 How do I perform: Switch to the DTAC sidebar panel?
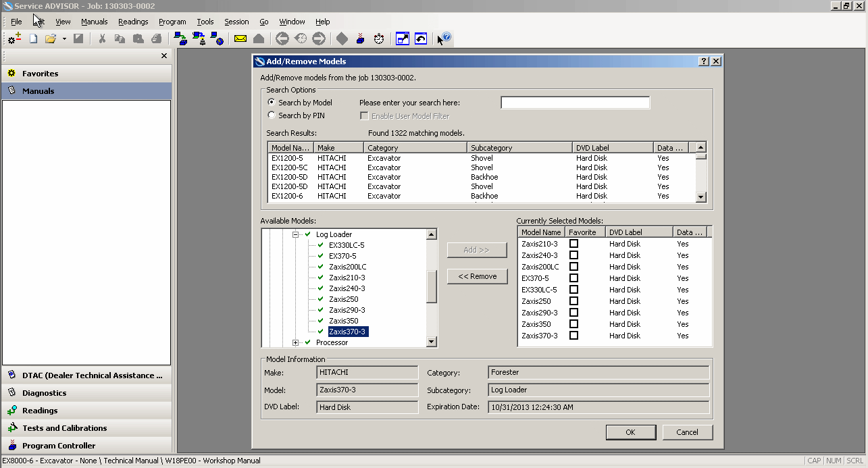click(x=86, y=375)
